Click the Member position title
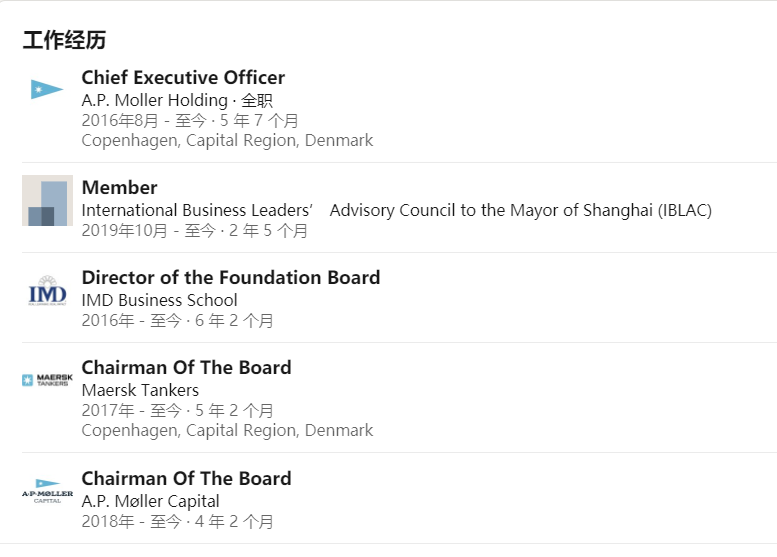The width and height of the screenshot is (777, 557). (x=119, y=187)
